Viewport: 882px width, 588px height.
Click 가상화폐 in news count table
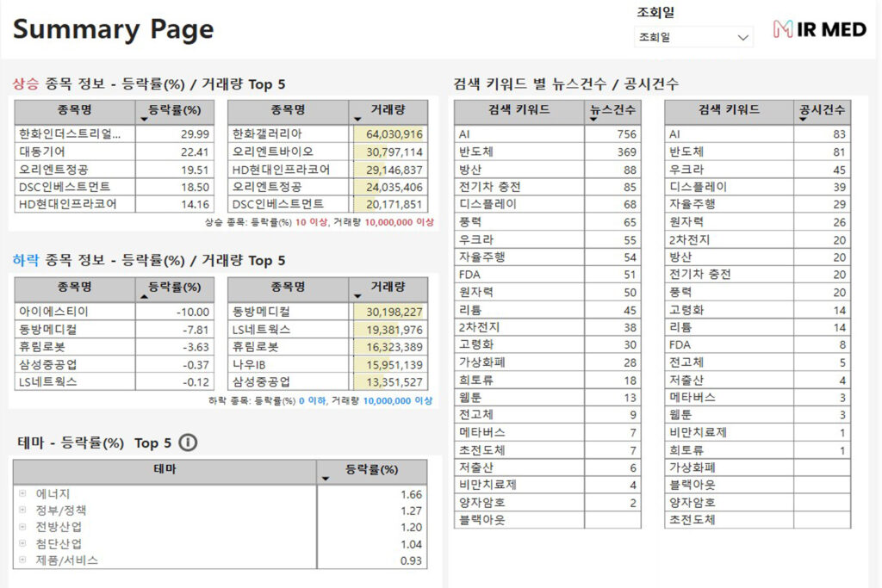482,362
